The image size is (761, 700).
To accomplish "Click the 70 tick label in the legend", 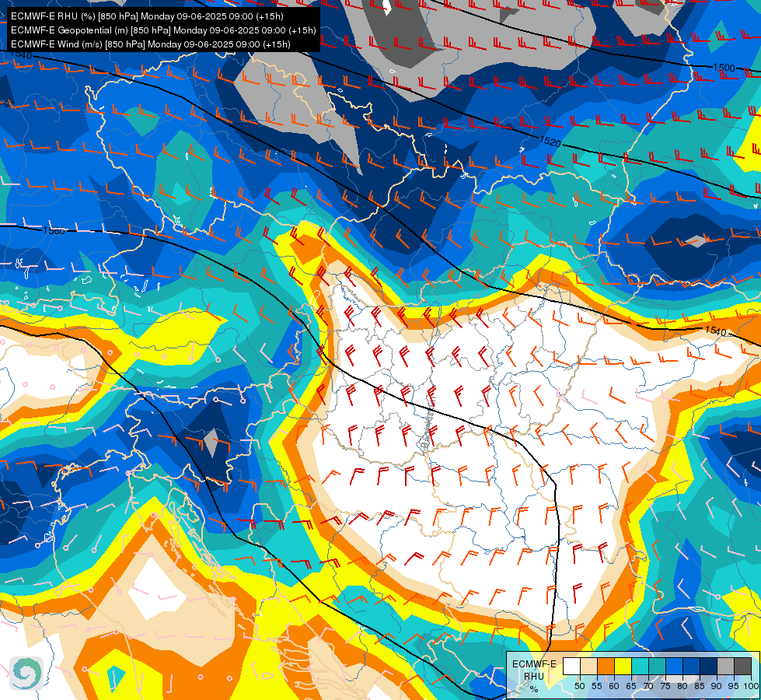I will pyautogui.click(x=648, y=686).
